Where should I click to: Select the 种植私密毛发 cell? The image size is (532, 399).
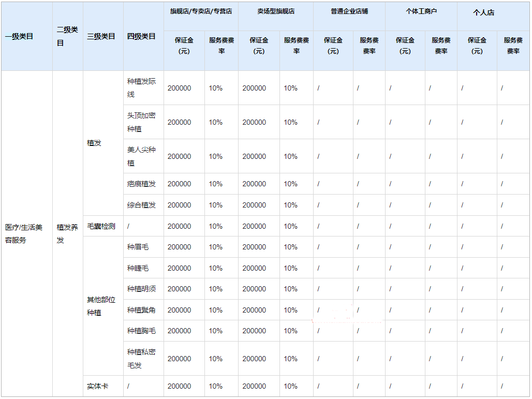[x=141, y=359]
